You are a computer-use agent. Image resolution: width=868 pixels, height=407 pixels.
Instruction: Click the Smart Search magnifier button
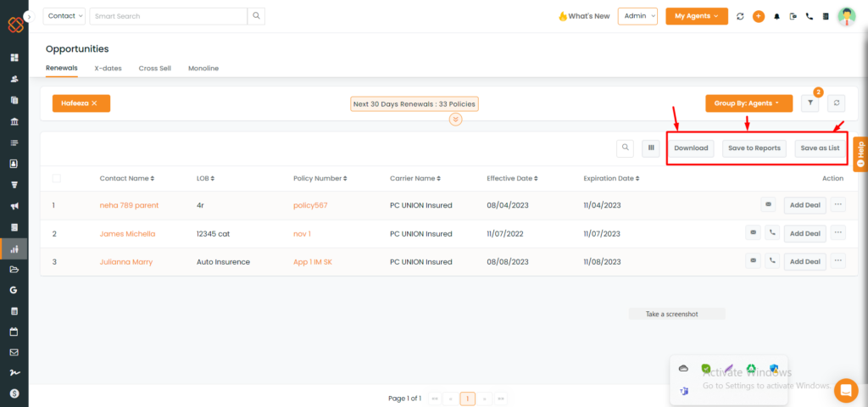click(256, 16)
